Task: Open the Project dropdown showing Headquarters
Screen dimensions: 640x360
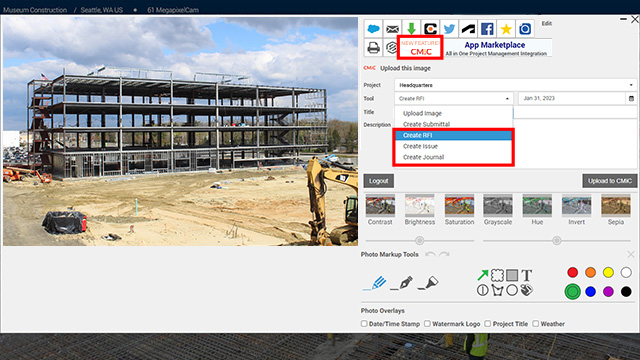Action: (x=516, y=85)
